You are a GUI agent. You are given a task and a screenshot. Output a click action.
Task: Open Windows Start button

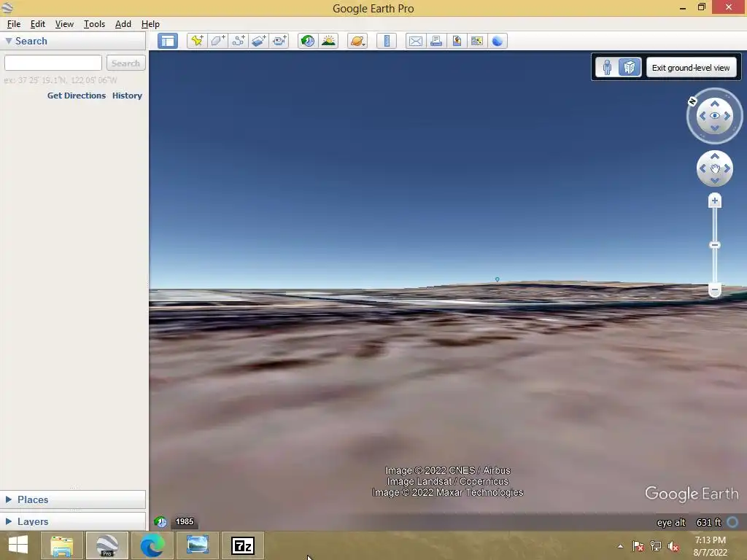(18, 545)
